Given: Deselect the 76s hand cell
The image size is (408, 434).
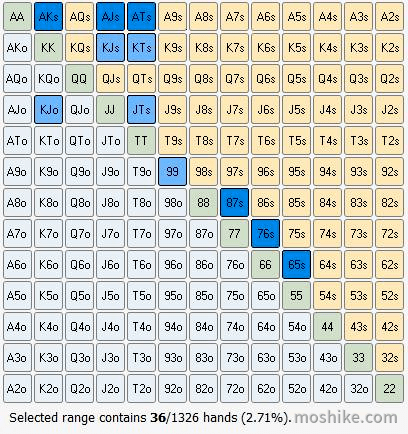Looking at the screenshot, I should [265, 234].
